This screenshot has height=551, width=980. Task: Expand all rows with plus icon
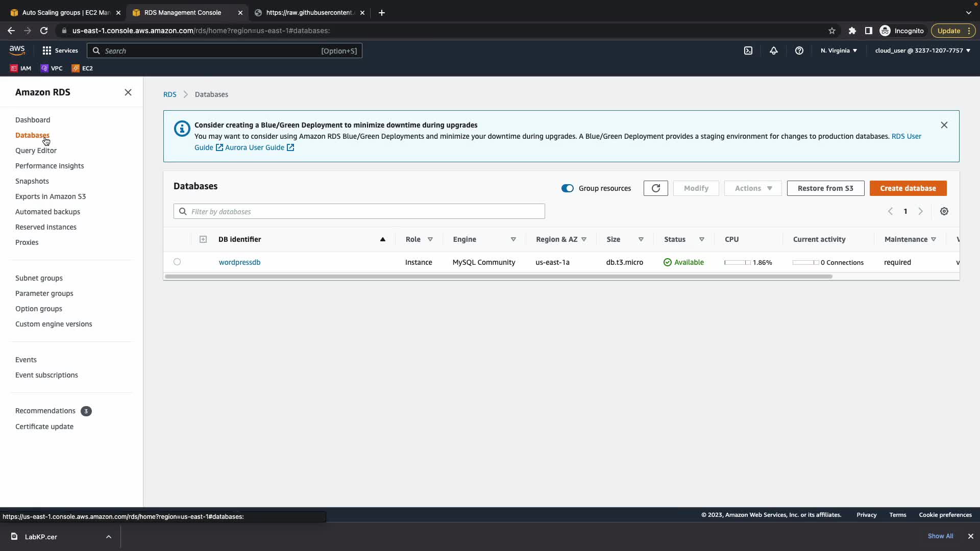(203, 239)
